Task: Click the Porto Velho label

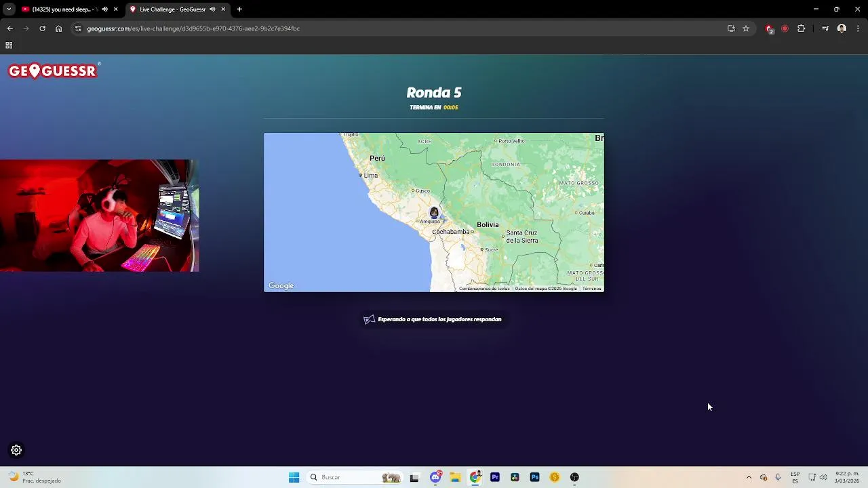Action: (511, 141)
